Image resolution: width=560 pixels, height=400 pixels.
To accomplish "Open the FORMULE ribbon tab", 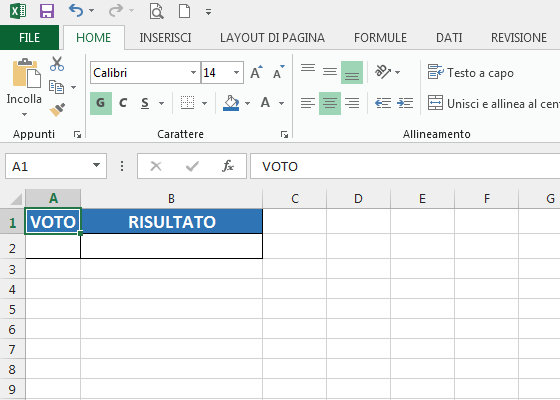I will coord(380,38).
